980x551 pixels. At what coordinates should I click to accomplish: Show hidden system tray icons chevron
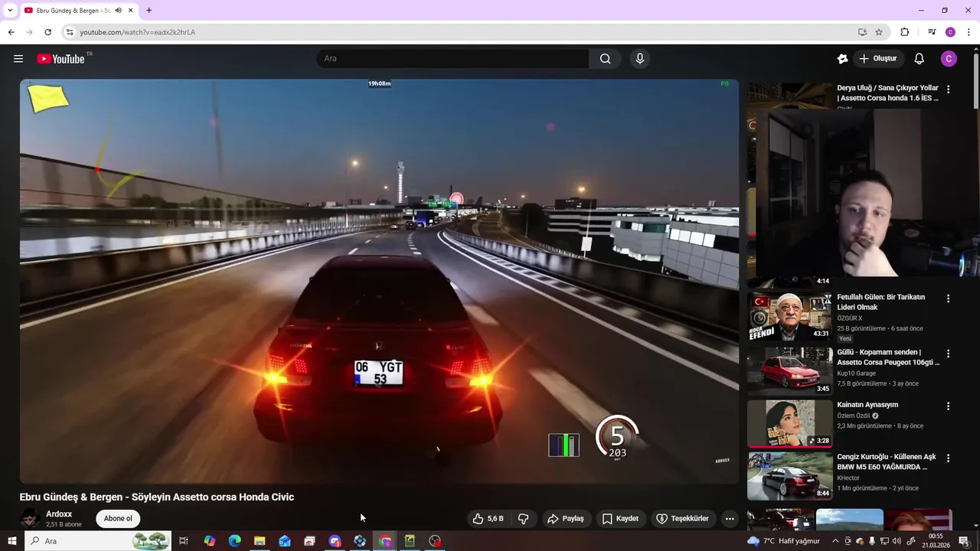pos(835,541)
